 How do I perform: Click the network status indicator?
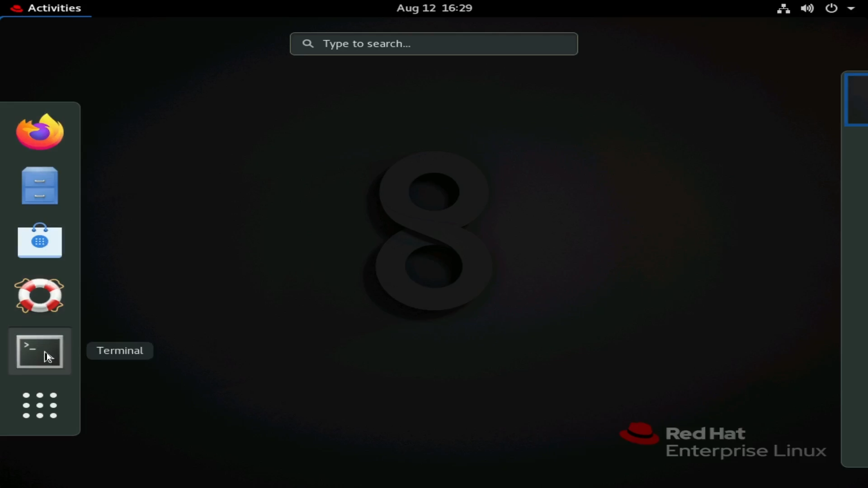point(783,8)
